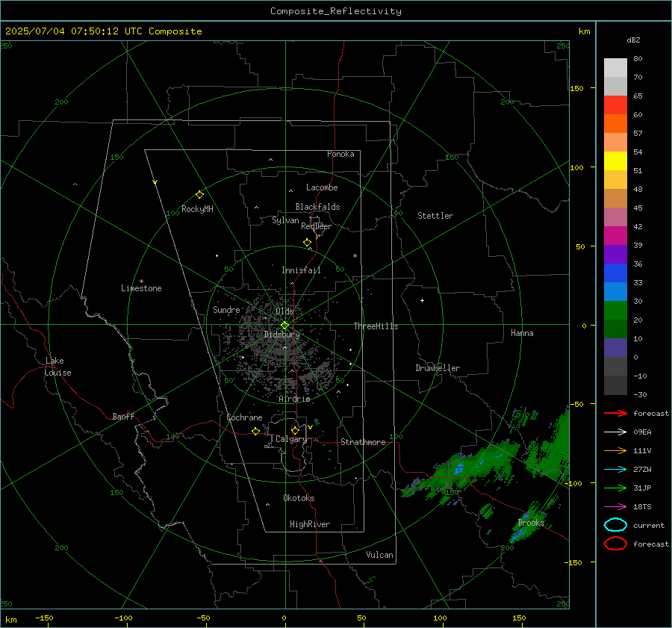The width and height of the screenshot is (672, 628).
Task: Click the ThreeHills label
Action: pos(376,326)
